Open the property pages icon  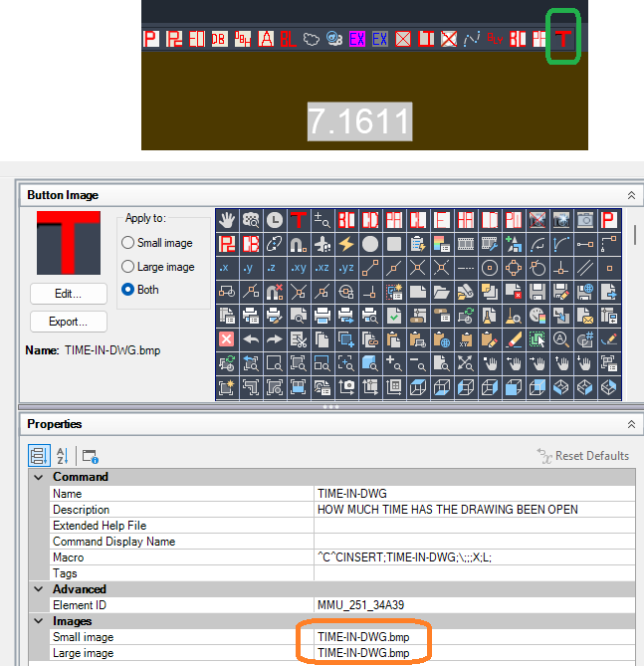click(90, 456)
